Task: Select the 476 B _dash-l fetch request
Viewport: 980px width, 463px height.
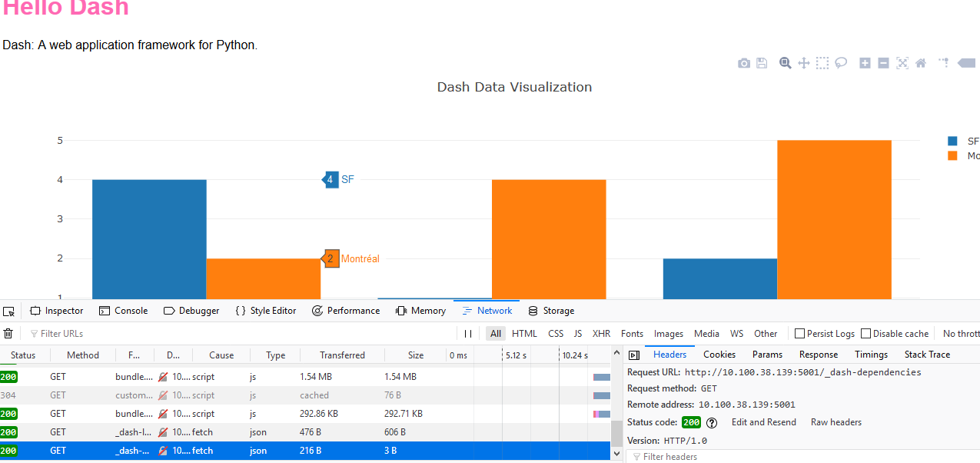Action: (x=306, y=432)
